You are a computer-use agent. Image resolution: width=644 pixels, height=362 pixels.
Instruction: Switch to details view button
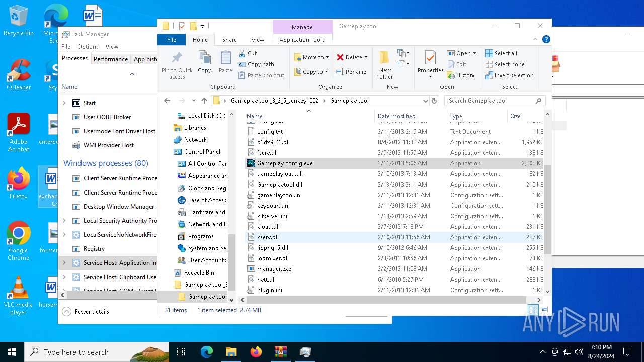click(x=533, y=310)
